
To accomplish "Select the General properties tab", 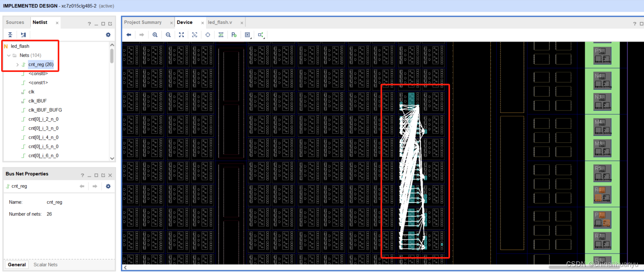I will tap(17, 265).
